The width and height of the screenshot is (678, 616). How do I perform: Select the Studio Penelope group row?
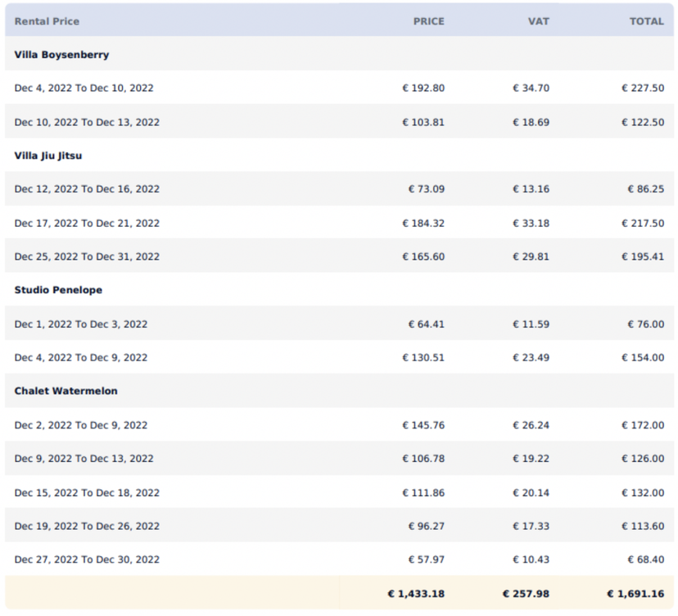[57, 290]
